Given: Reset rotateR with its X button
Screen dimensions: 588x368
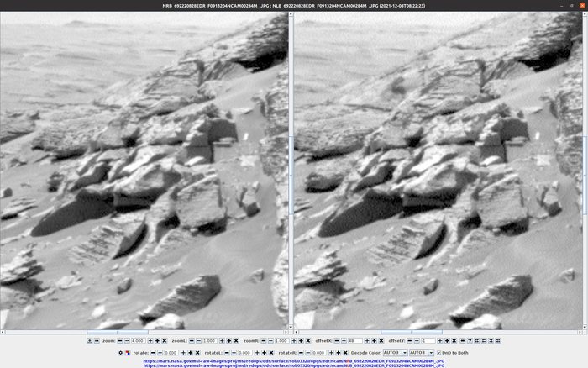Looking at the screenshot, I should (345, 353).
